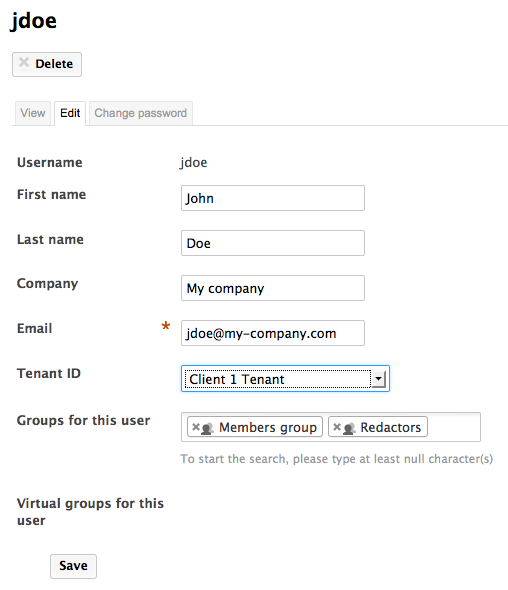508x590 pixels.
Task: Click the Redactors tag label
Action: [x=391, y=427]
